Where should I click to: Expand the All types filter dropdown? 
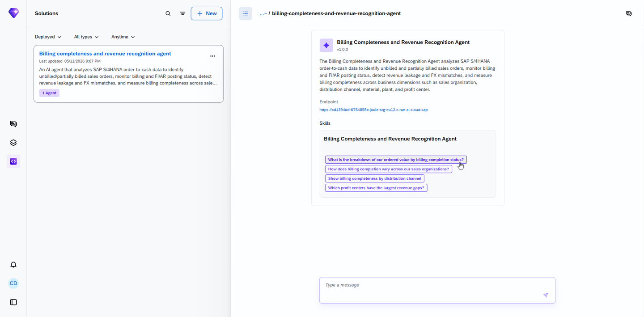coord(86,37)
